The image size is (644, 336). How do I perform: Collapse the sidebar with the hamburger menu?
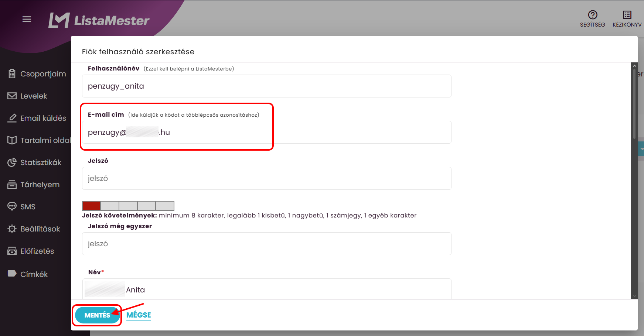click(x=26, y=19)
